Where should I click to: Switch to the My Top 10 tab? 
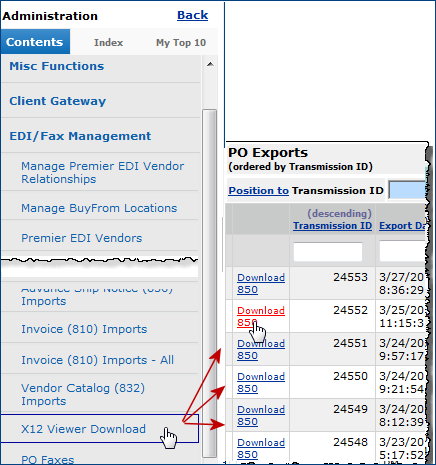[181, 43]
